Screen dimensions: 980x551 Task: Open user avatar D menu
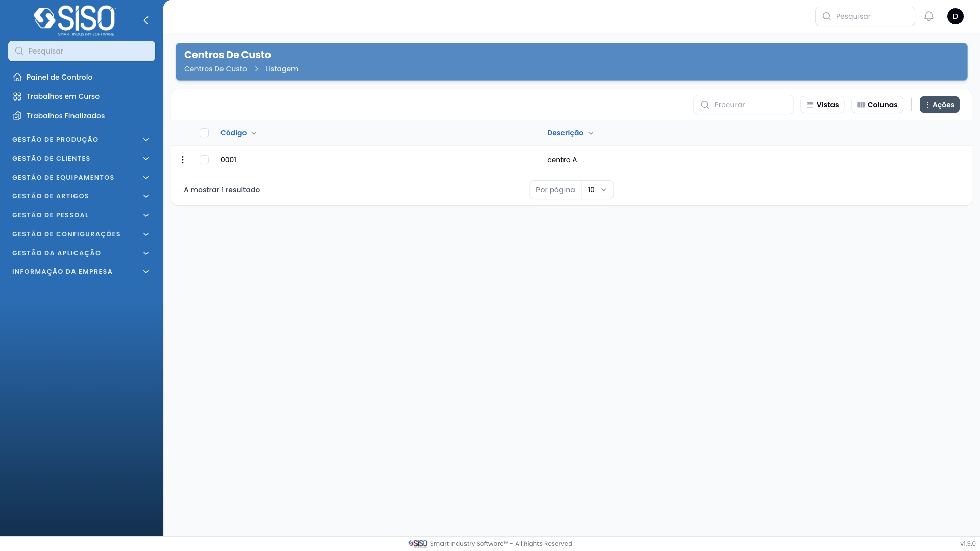[x=955, y=16]
